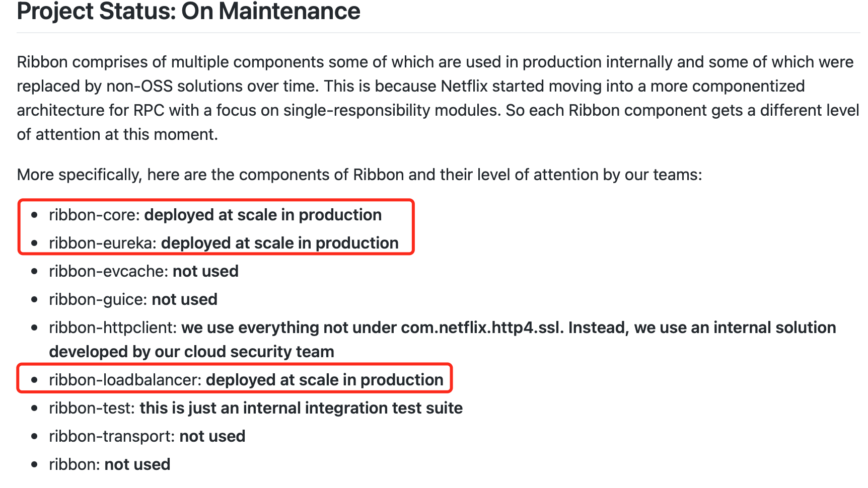
Task: Click the Project Status: On Maintenance heading
Action: coord(188,11)
